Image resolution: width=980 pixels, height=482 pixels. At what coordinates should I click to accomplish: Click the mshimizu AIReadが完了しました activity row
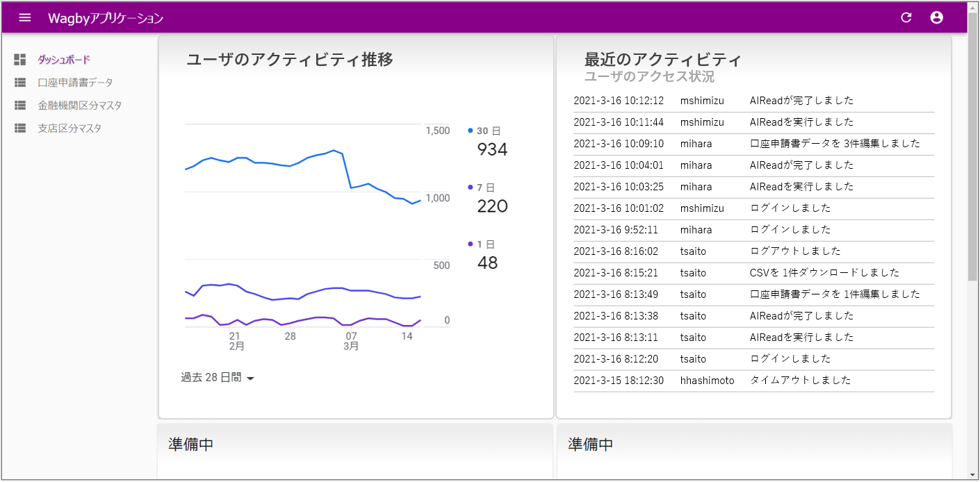(x=753, y=101)
